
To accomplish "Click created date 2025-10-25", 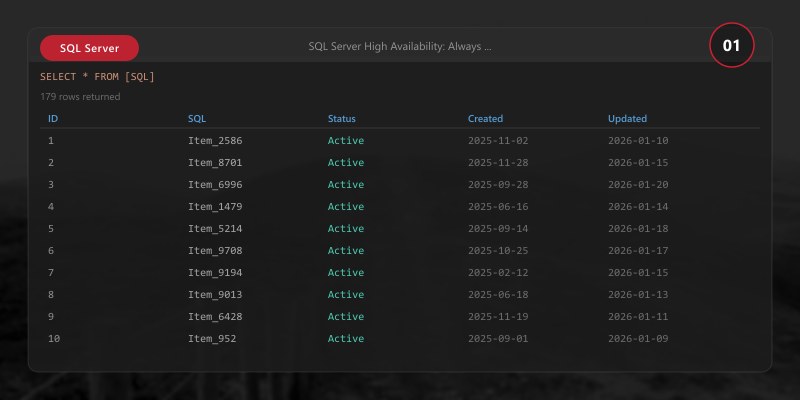I will click(498, 250).
